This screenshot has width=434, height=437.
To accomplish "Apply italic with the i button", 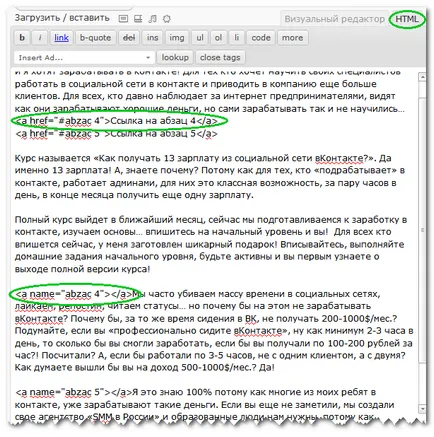I will tap(40, 38).
